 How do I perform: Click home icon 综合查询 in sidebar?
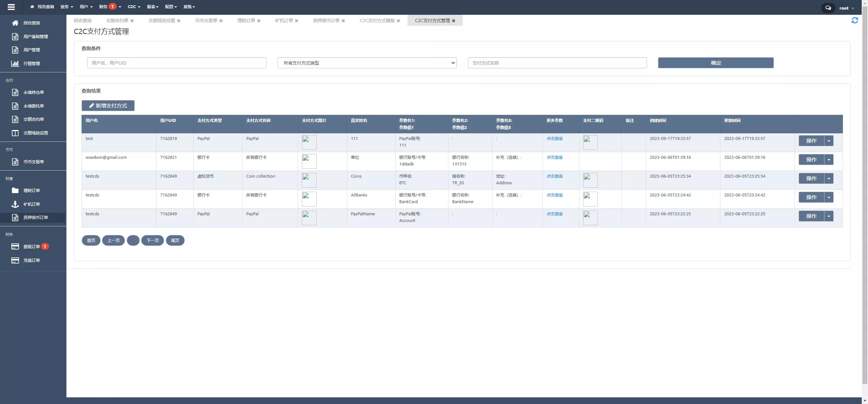pos(15,23)
